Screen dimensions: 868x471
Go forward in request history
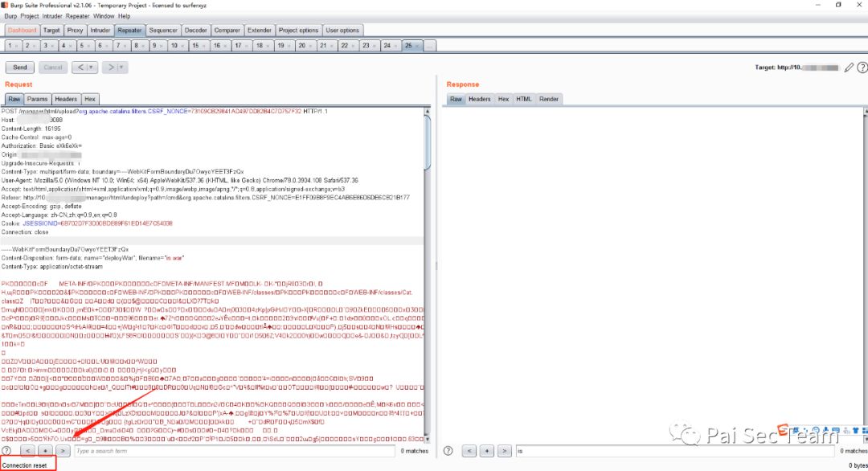(111, 68)
